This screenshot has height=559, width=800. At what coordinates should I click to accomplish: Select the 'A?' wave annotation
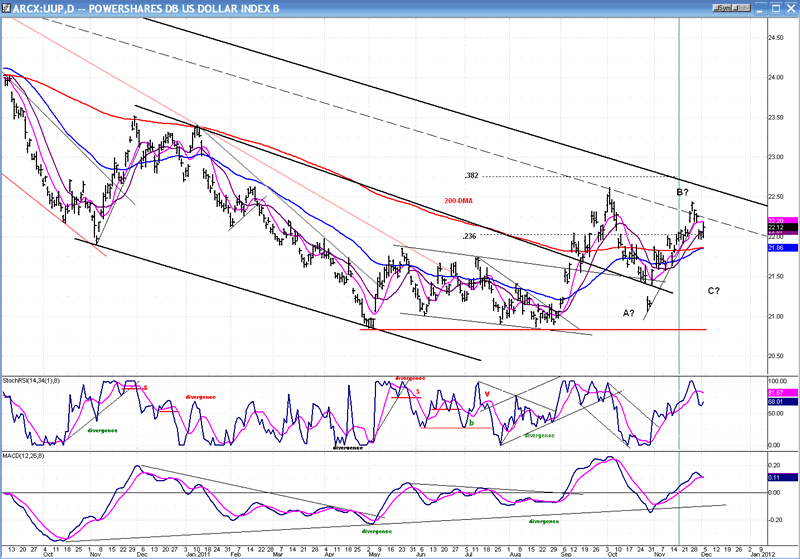click(629, 313)
